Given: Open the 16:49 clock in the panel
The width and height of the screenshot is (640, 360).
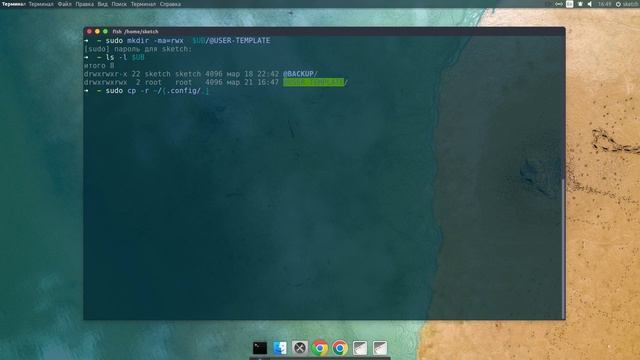Looking at the screenshot, I should (x=604, y=4).
